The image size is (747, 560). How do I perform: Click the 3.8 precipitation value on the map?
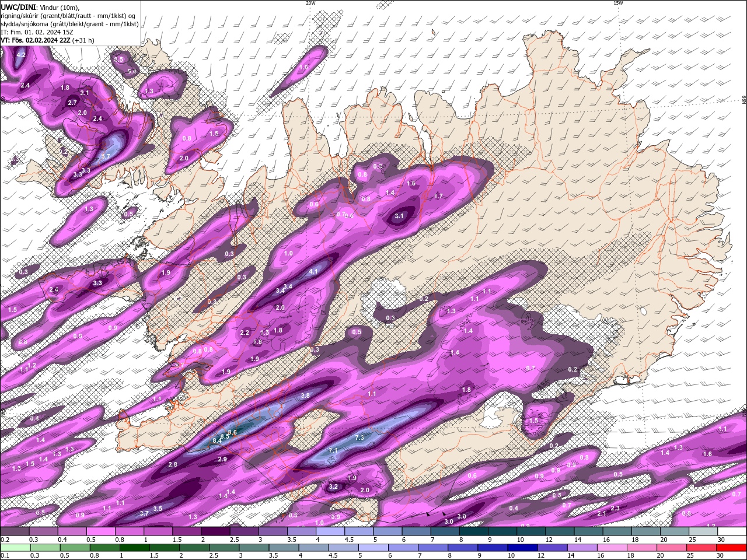click(x=305, y=395)
